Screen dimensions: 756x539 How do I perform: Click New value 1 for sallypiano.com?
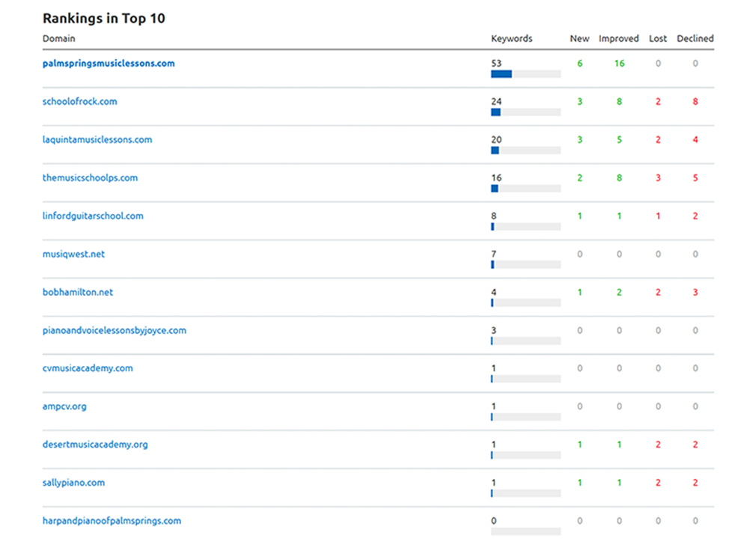pos(579,483)
